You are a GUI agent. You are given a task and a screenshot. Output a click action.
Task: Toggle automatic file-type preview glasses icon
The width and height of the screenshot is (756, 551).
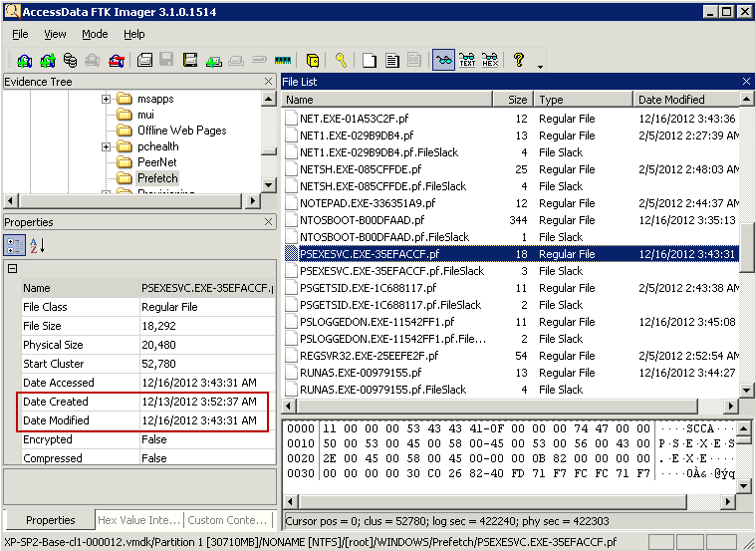tap(443, 61)
